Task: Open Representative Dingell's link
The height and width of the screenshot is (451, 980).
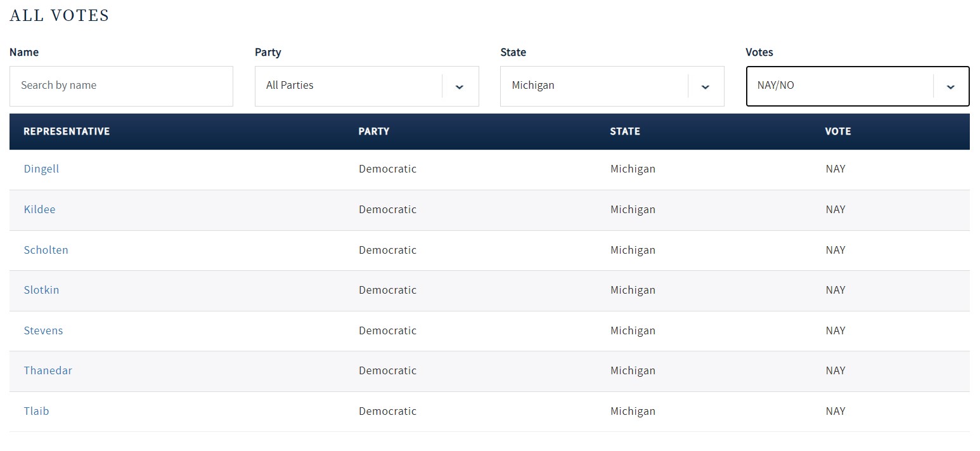Action: point(41,169)
